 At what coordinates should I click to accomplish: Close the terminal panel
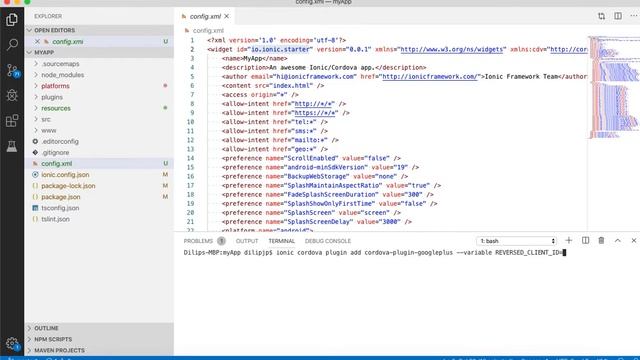pyautogui.click(x=633, y=240)
